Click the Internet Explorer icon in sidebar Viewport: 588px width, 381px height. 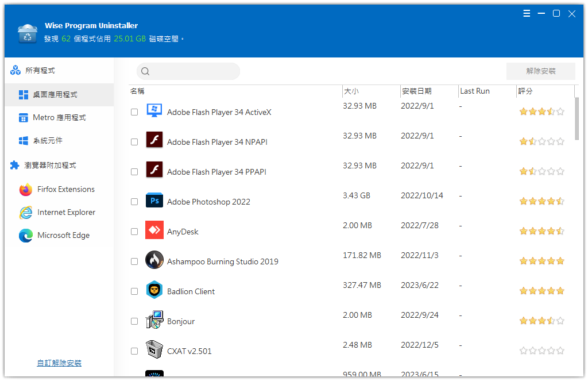tap(26, 213)
